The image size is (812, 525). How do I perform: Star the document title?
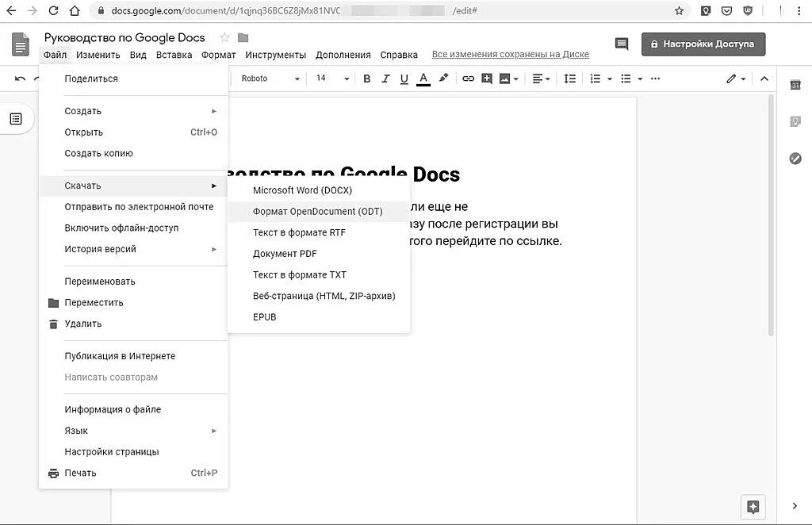[x=224, y=37]
